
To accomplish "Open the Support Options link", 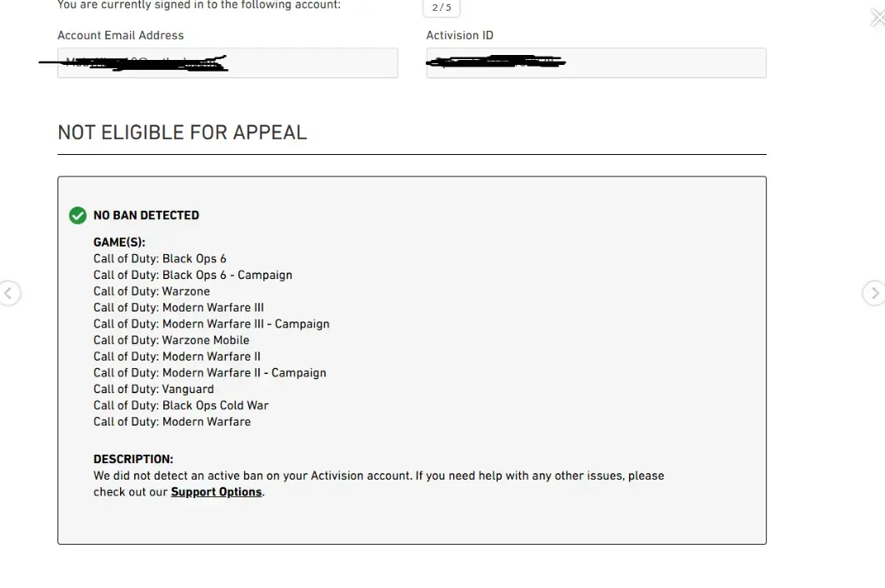I will pyautogui.click(x=217, y=492).
